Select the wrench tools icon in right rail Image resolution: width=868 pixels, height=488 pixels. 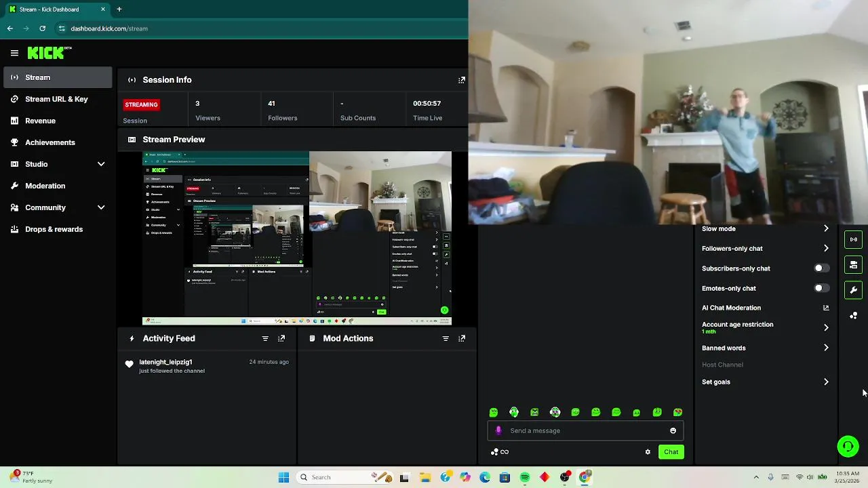coord(854,290)
